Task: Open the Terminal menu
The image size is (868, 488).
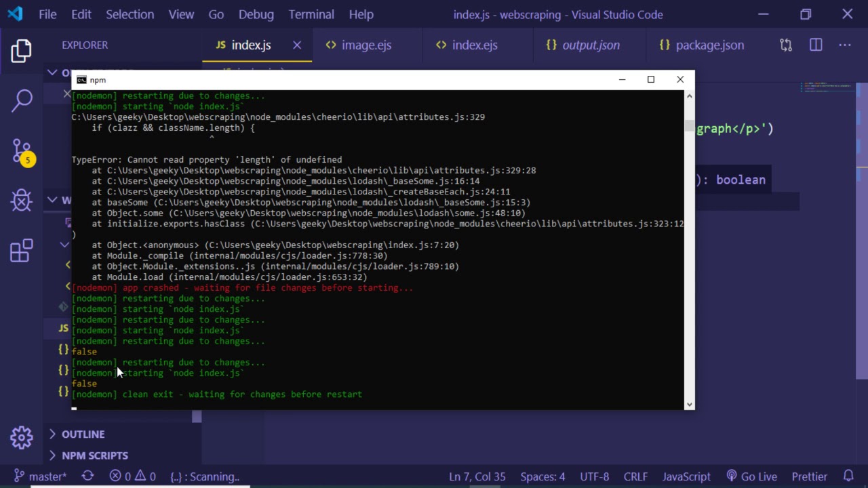Action: coord(311,14)
